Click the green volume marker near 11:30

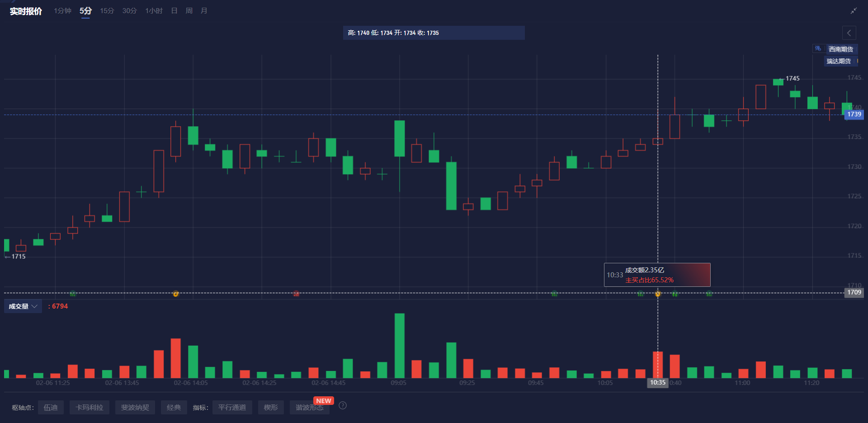click(x=73, y=294)
